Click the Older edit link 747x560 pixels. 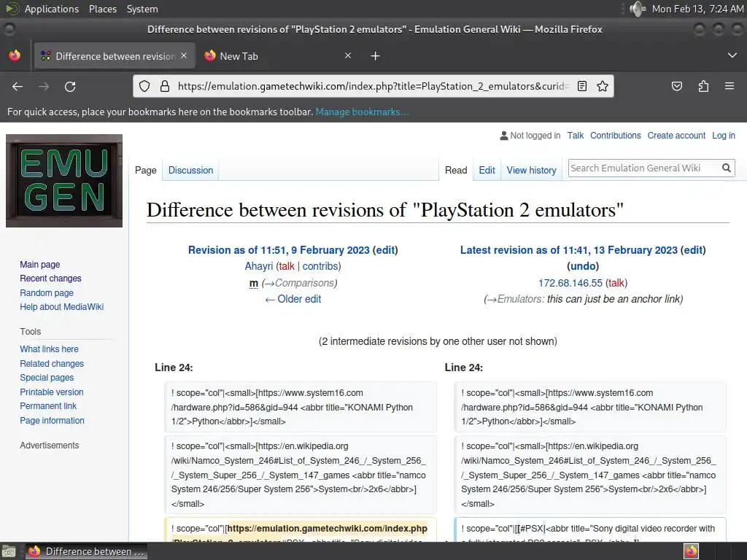(x=293, y=299)
